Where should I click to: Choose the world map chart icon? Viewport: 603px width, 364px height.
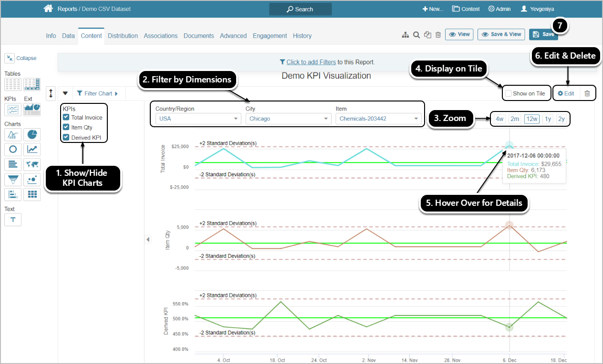(32, 164)
